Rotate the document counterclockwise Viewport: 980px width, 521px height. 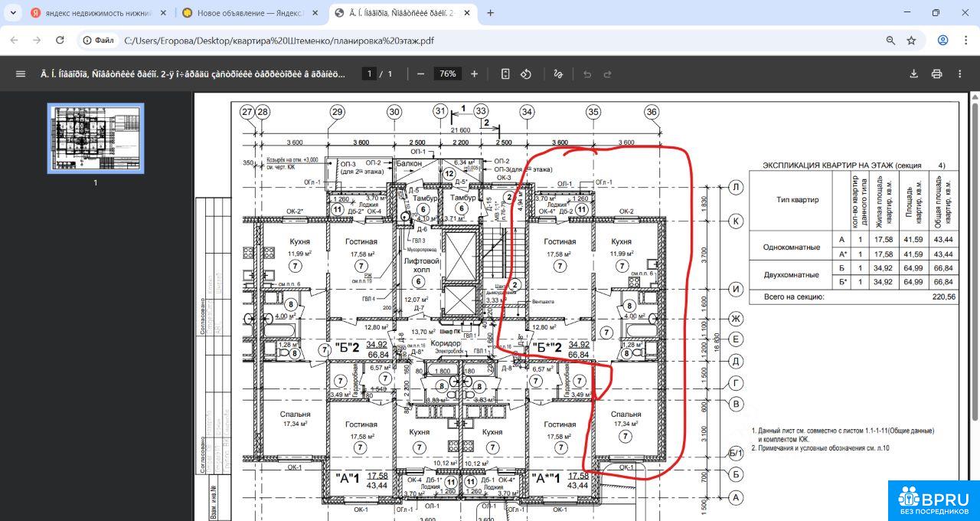click(526, 74)
